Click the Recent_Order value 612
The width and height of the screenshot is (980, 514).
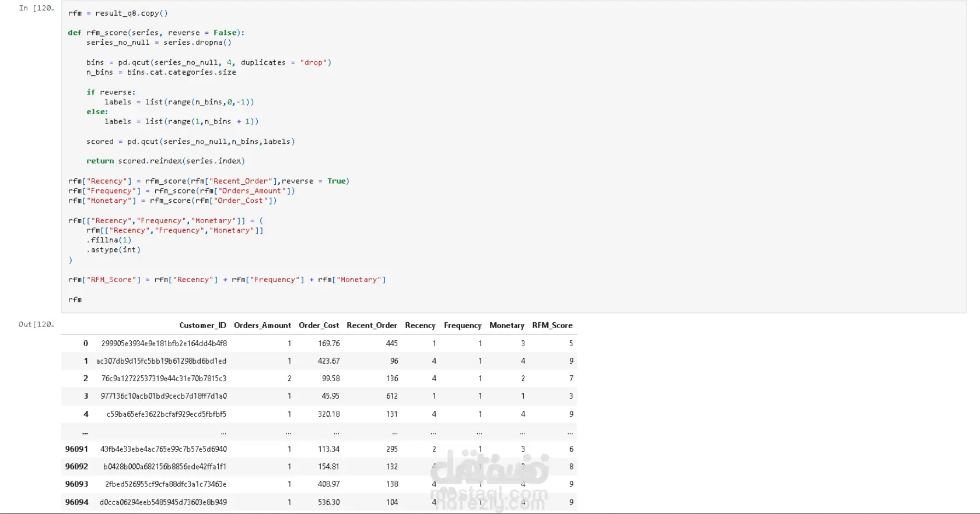(392, 396)
